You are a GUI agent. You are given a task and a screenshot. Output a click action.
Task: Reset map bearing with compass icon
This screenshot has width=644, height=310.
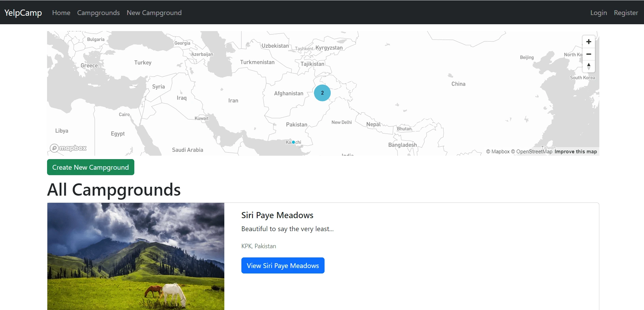point(588,66)
